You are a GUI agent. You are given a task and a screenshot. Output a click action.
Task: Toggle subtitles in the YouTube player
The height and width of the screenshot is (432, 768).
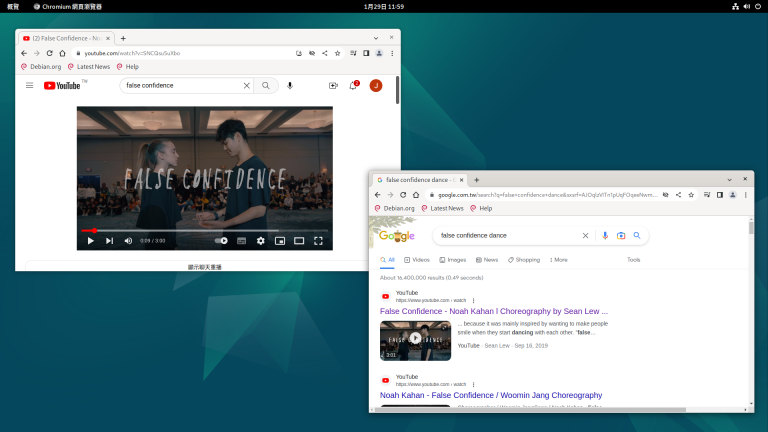241,241
